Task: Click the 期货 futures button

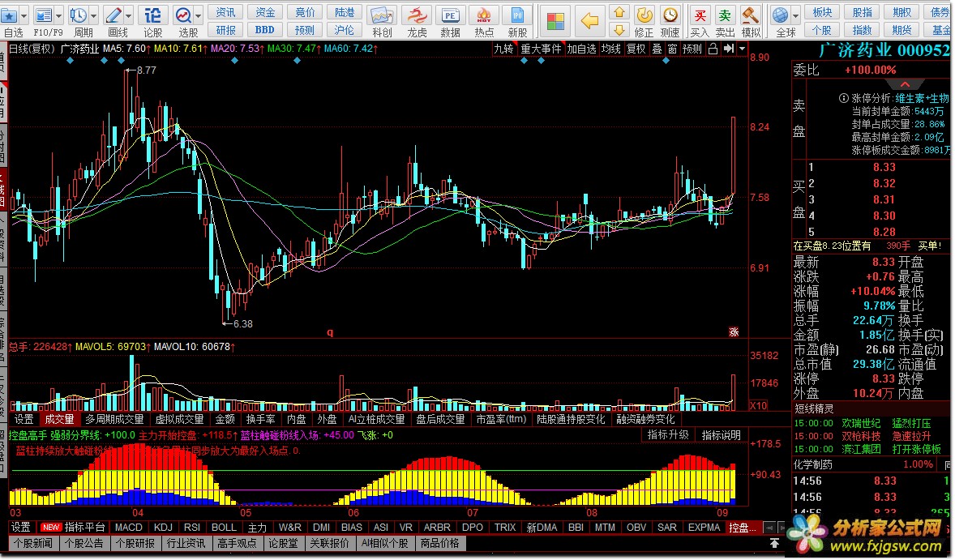Action: coord(901,30)
